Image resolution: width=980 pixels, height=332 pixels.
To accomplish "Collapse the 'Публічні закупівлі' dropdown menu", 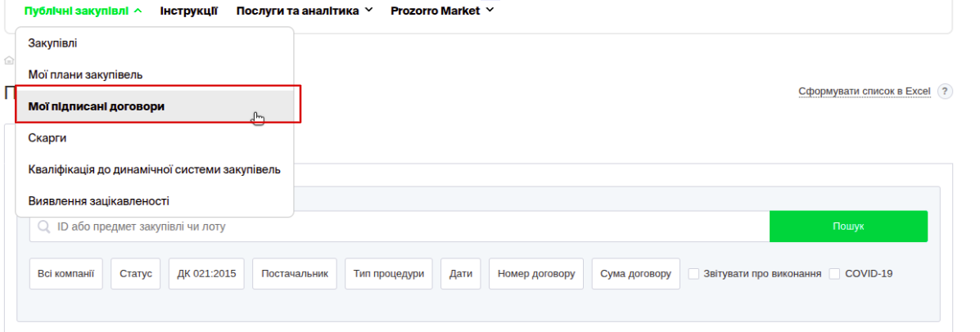I will pos(84,11).
